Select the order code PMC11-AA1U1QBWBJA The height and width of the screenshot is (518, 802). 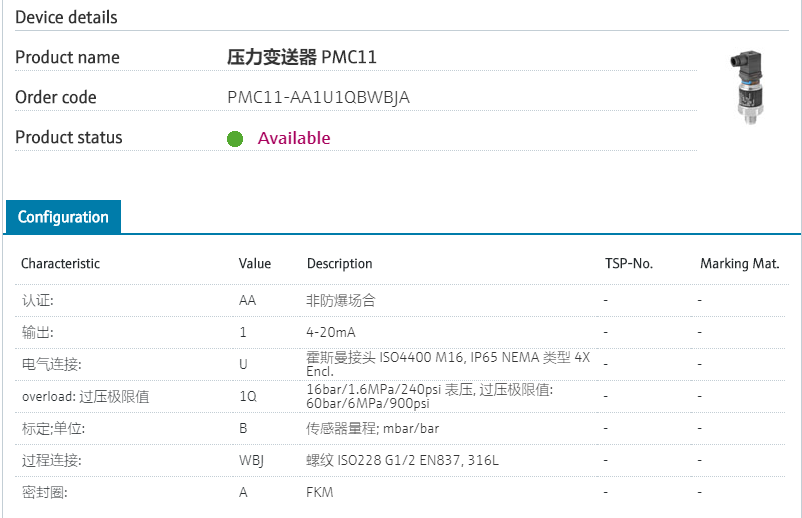pyautogui.click(x=318, y=97)
